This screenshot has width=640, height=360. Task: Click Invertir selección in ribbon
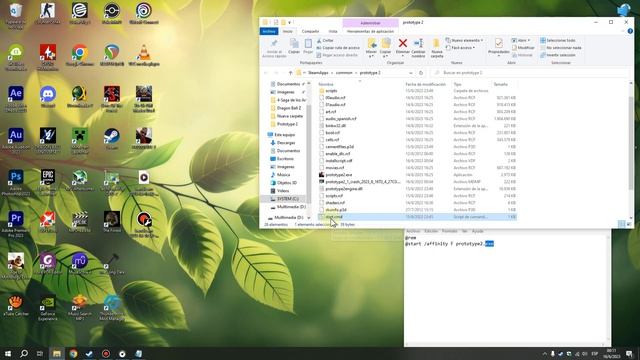(x=558, y=55)
